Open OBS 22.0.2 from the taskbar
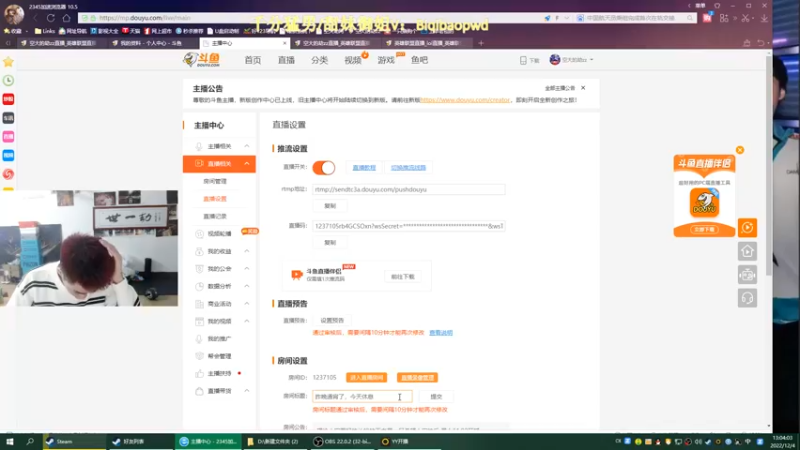The image size is (800, 450). click(x=343, y=441)
